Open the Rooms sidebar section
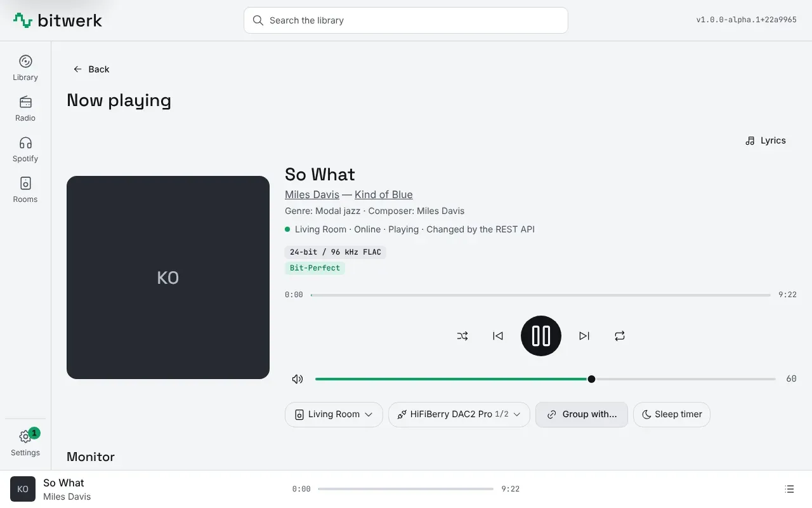Screen dimensions: 812x508 click(25, 190)
